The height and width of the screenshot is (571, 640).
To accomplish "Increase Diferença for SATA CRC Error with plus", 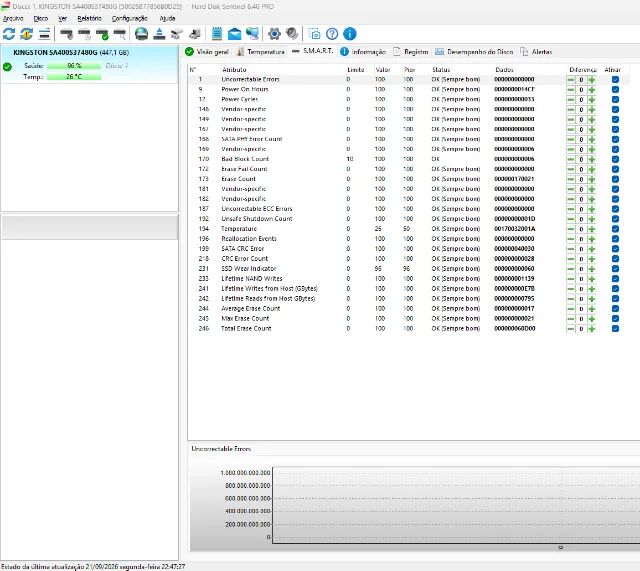I will (592, 249).
